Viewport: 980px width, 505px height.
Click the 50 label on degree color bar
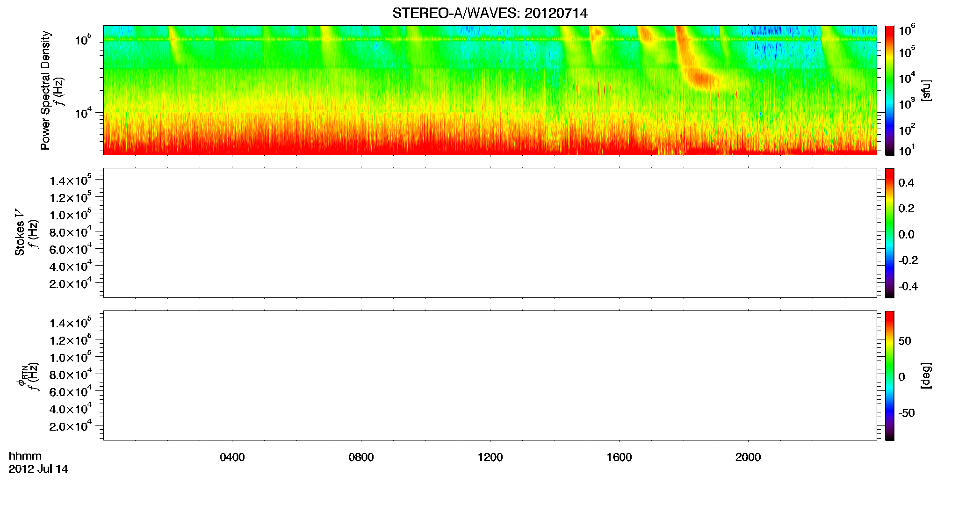click(x=905, y=341)
